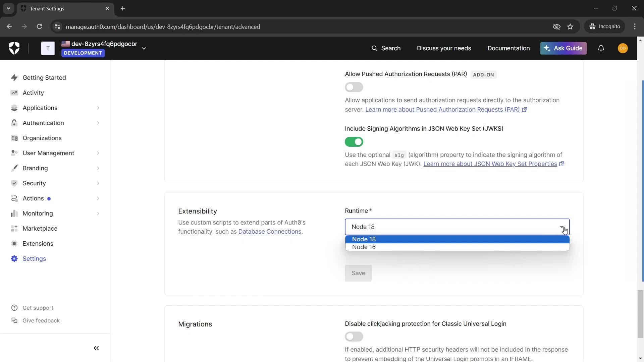Open the notifications bell
Viewport: 644px width, 362px height.
[601, 48]
